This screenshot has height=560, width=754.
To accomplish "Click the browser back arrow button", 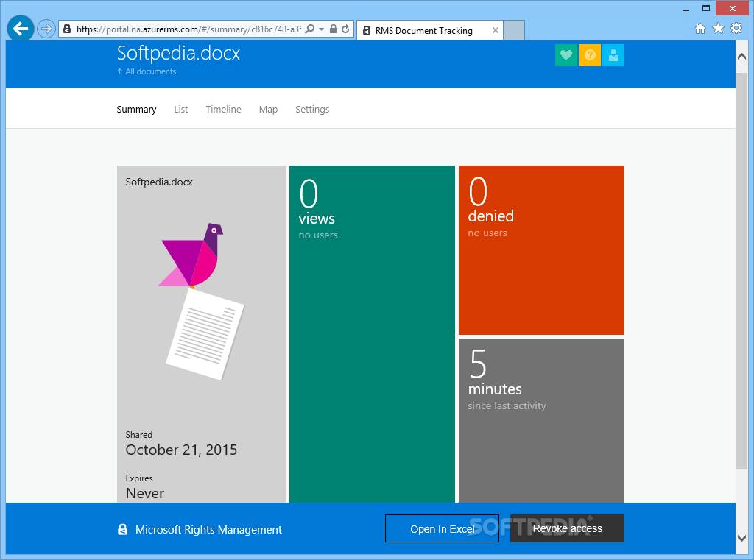I will pos(20,29).
